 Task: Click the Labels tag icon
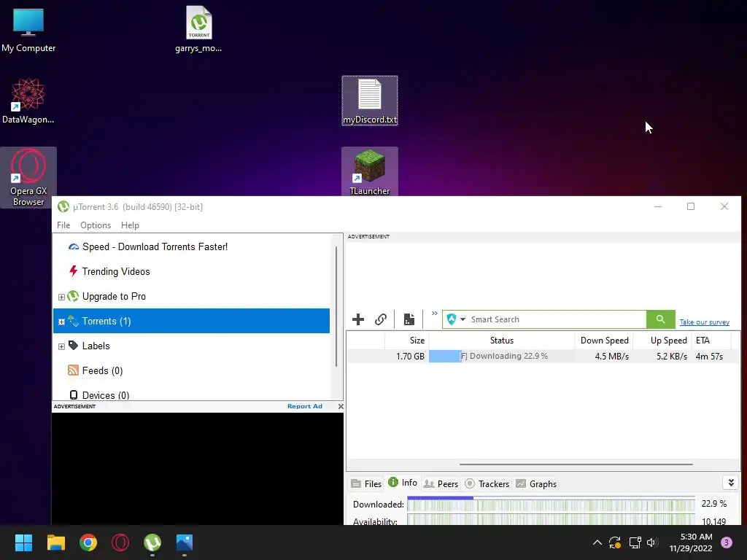[74, 345]
